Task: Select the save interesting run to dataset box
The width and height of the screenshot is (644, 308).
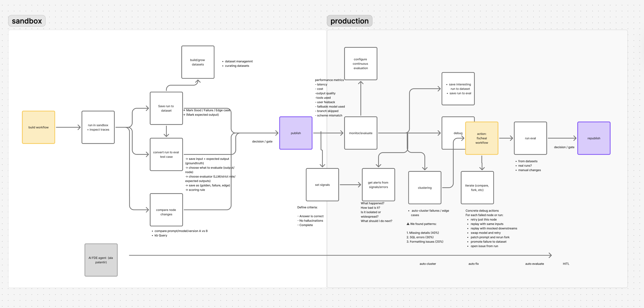Action: tap(458, 89)
